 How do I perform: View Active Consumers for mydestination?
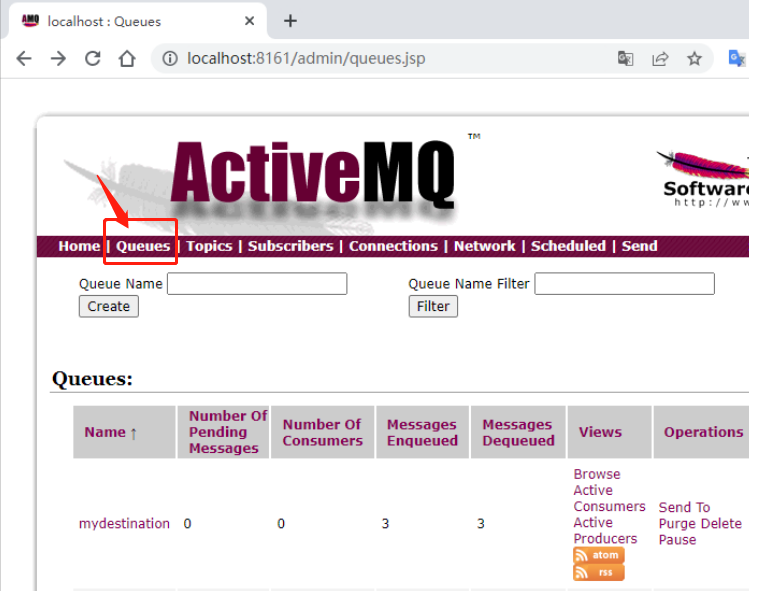[609, 498]
